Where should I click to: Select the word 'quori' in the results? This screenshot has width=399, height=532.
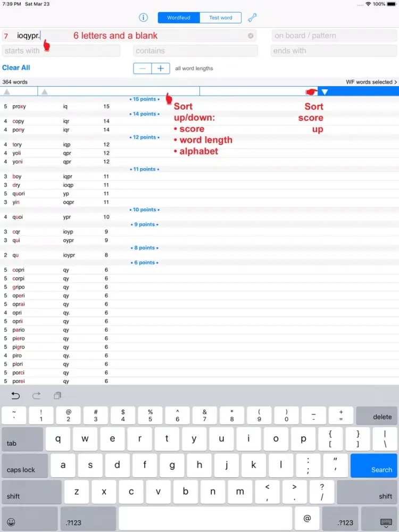(x=19, y=194)
